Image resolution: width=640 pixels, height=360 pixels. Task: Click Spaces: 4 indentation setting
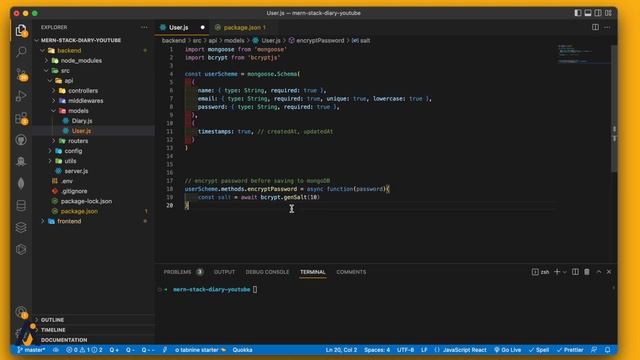tap(377, 350)
